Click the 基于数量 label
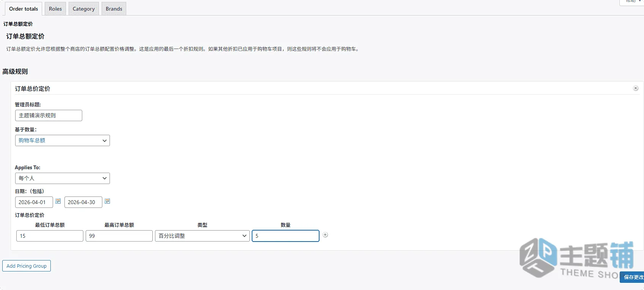 point(26,129)
